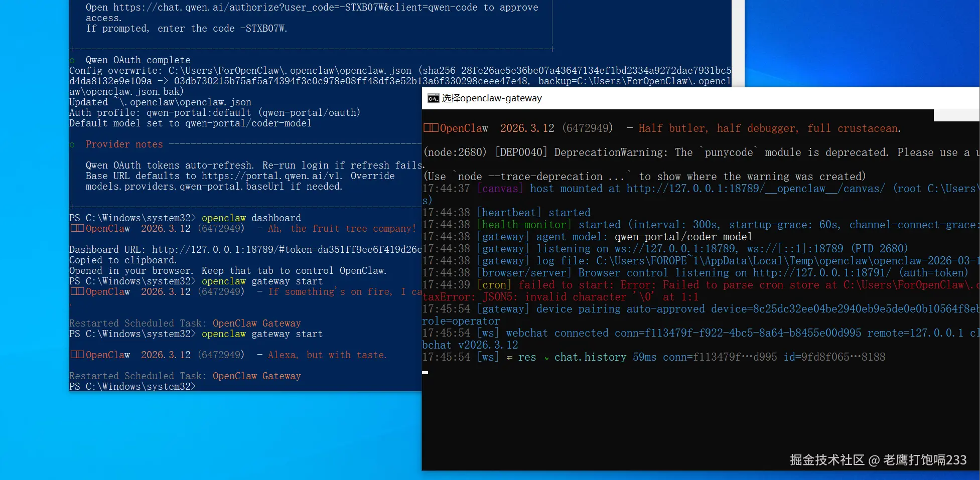Click the openclaw-gateway window title text

(x=492, y=98)
